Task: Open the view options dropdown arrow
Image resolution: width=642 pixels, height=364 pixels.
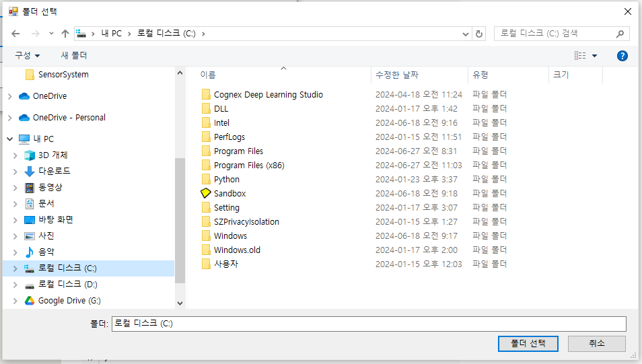Action: (594, 56)
